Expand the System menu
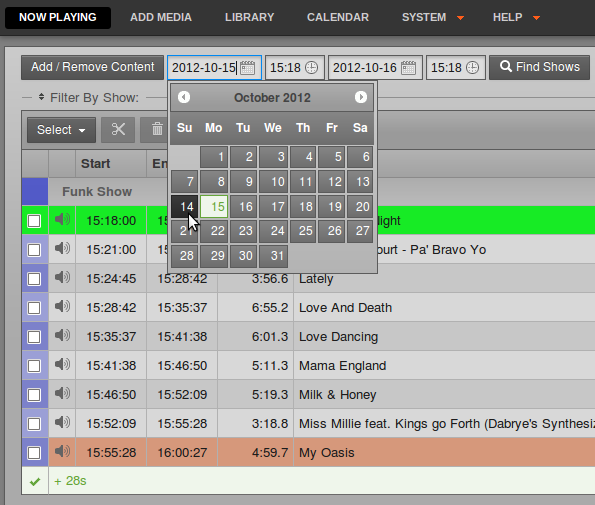 [x=433, y=17]
